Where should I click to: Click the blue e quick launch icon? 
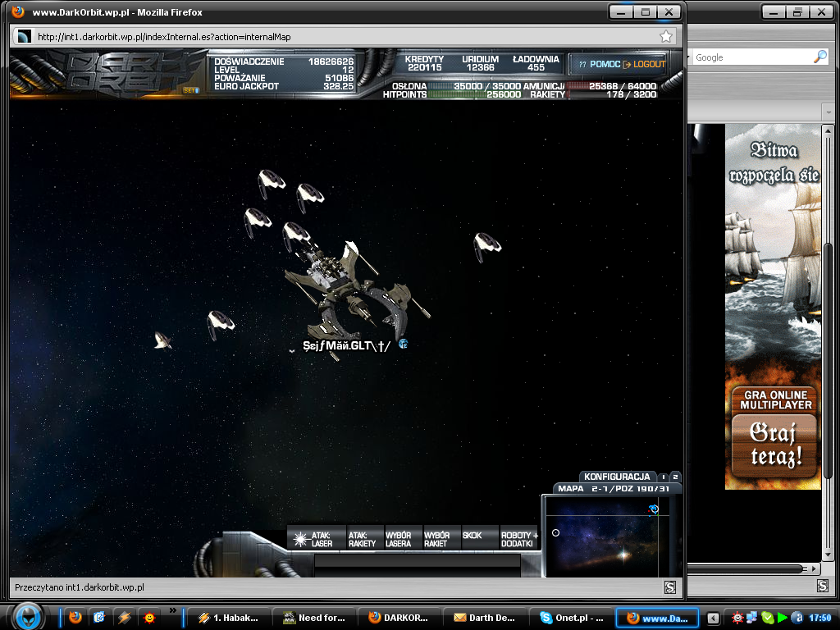99,617
